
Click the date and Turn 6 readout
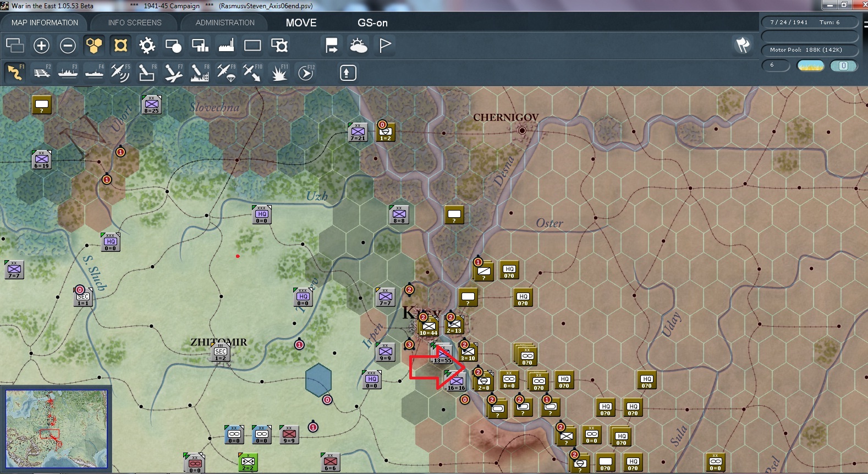809,23
